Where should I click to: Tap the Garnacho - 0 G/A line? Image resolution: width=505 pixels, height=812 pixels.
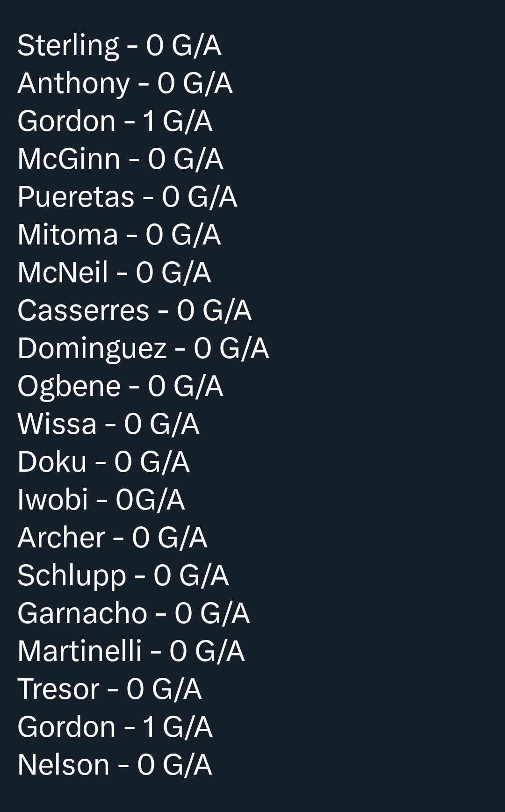(133, 613)
